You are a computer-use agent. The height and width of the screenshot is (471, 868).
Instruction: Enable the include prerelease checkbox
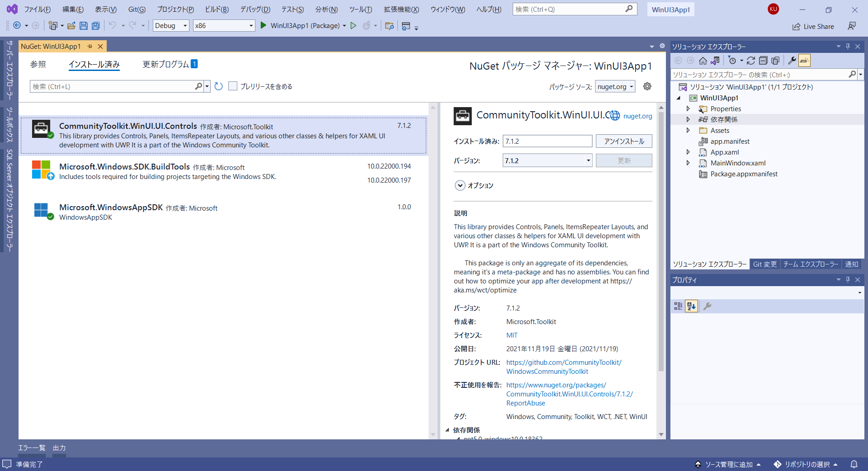point(233,86)
